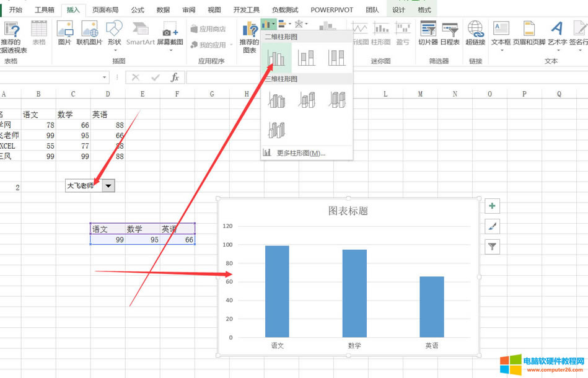This screenshot has height=378, width=588.
Task: Toggle the chart filters funnel button
Action: (x=492, y=246)
